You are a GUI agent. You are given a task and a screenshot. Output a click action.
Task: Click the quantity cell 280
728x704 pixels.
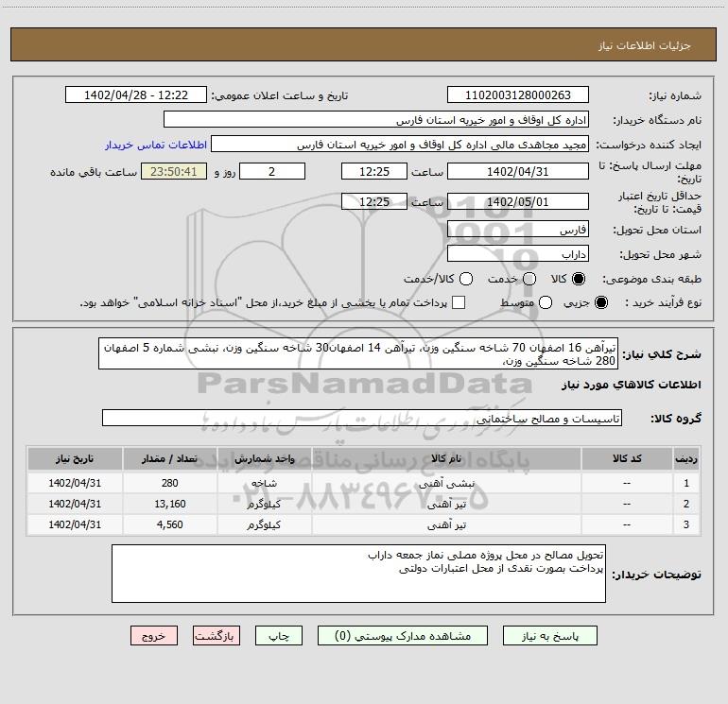[x=170, y=483]
